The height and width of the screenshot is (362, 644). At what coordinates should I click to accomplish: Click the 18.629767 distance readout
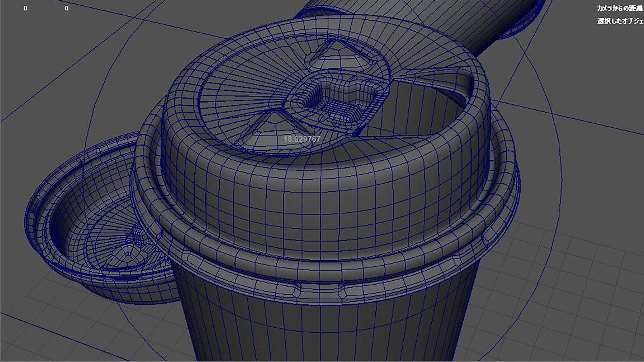point(302,139)
